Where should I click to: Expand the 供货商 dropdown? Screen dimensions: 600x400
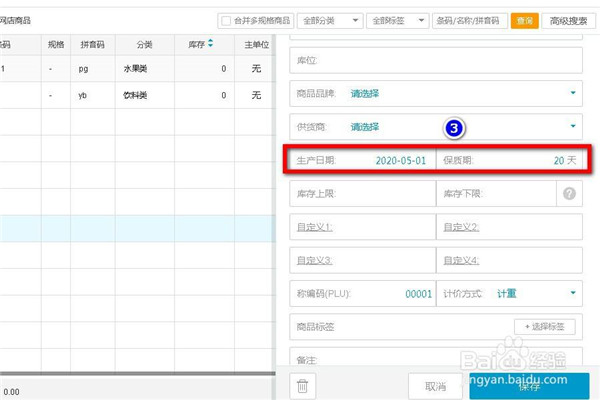coord(573,127)
